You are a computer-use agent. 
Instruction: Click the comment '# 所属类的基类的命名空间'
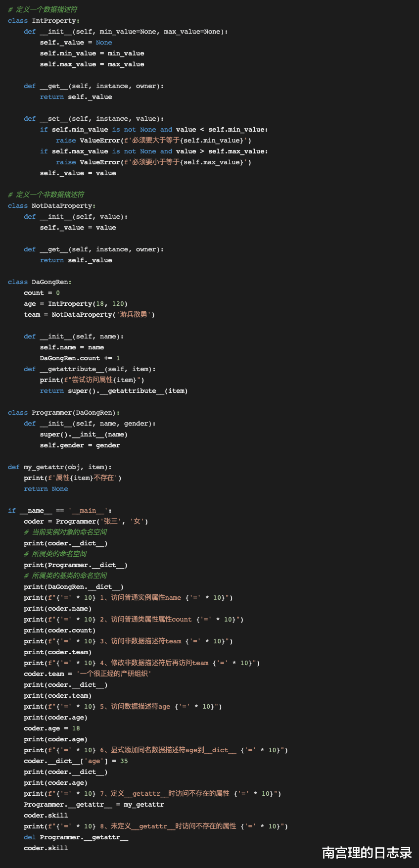[x=65, y=576]
